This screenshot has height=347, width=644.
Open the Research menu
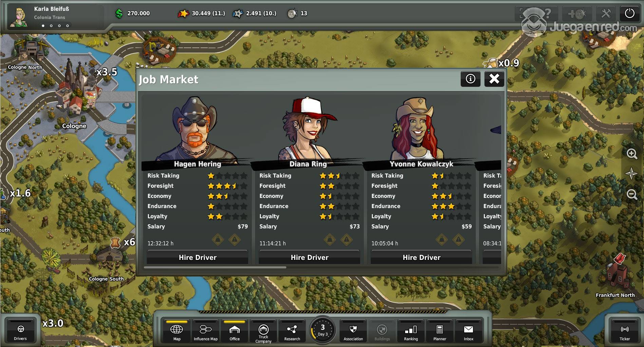click(292, 331)
